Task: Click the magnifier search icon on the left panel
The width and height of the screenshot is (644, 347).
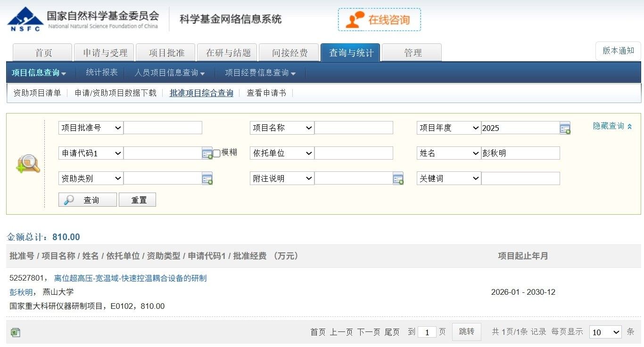Action: point(28,164)
